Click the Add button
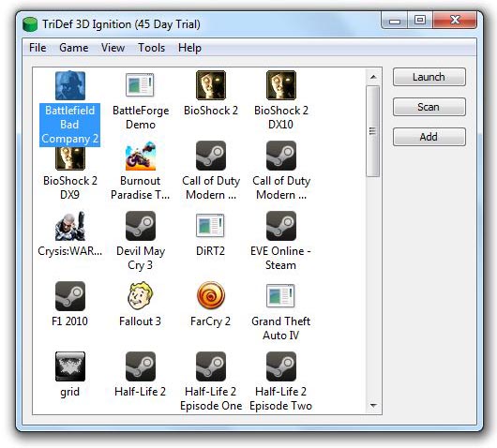 pos(429,137)
